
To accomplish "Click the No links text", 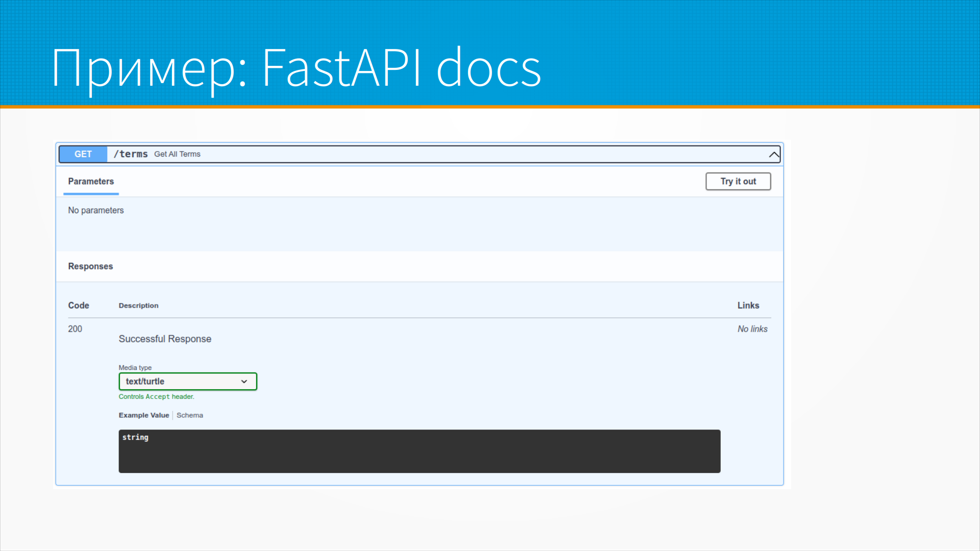I will click(752, 329).
